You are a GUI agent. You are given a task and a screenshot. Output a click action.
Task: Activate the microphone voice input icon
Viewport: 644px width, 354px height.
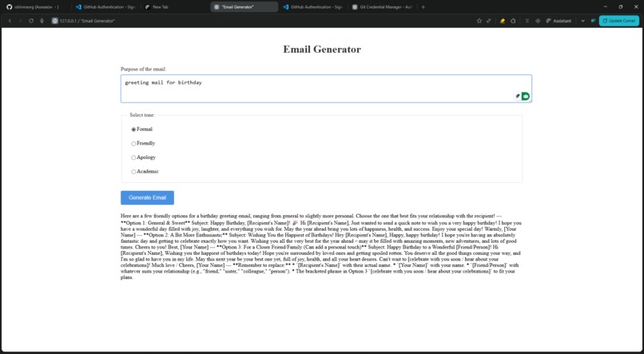[x=42, y=21]
